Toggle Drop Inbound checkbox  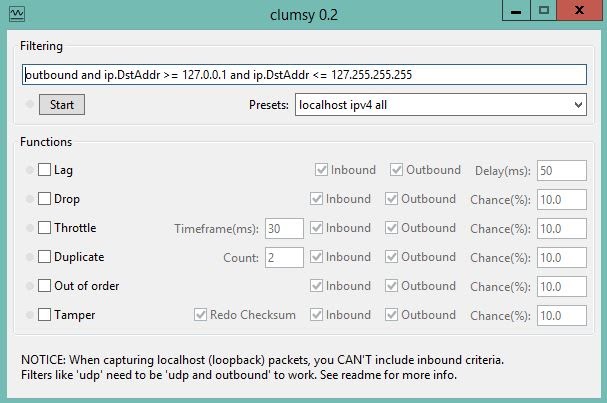pos(316,199)
